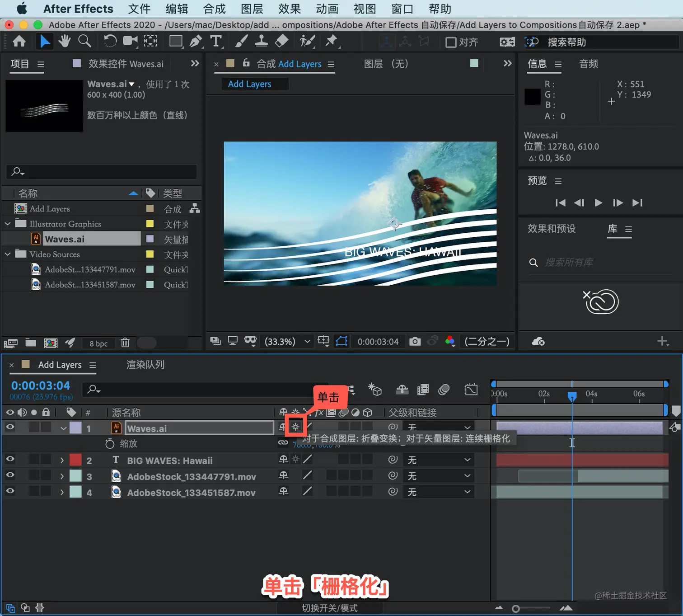Select the Pen tool
The width and height of the screenshot is (683, 616).
[x=196, y=42]
